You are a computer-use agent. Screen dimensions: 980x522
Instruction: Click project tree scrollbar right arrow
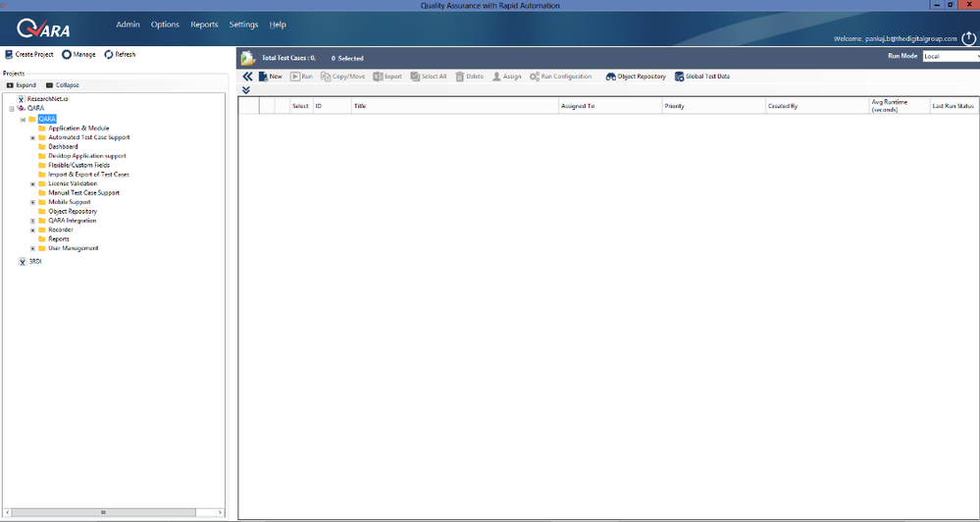coord(220,512)
